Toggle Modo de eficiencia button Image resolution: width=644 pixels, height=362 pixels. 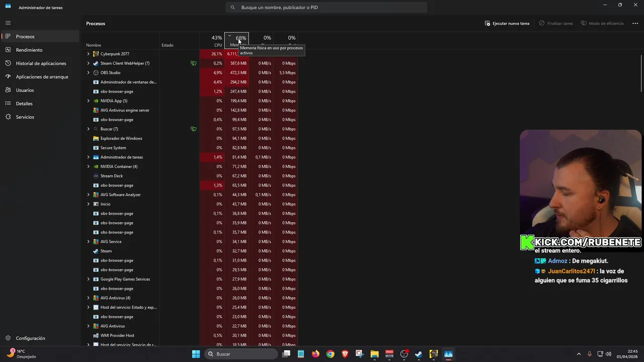click(x=602, y=23)
